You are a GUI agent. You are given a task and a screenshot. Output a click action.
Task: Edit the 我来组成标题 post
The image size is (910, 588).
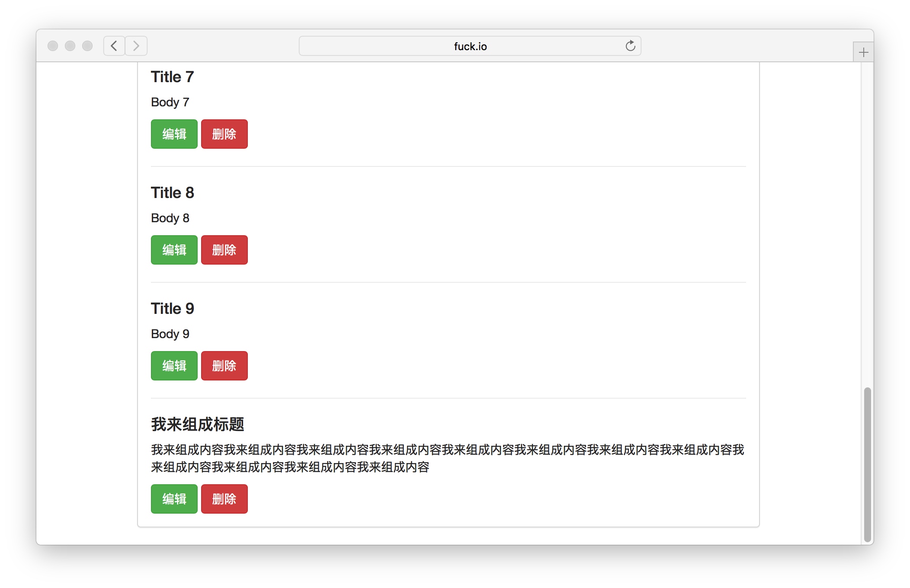pos(174,499)
